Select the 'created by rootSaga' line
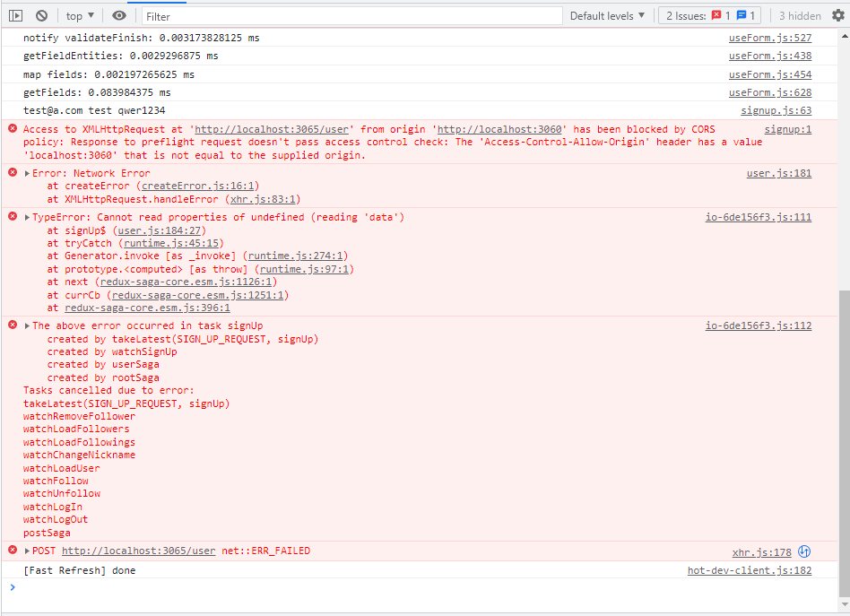The width and height of the screenshot is (850, 616). (x=103, y=378)
